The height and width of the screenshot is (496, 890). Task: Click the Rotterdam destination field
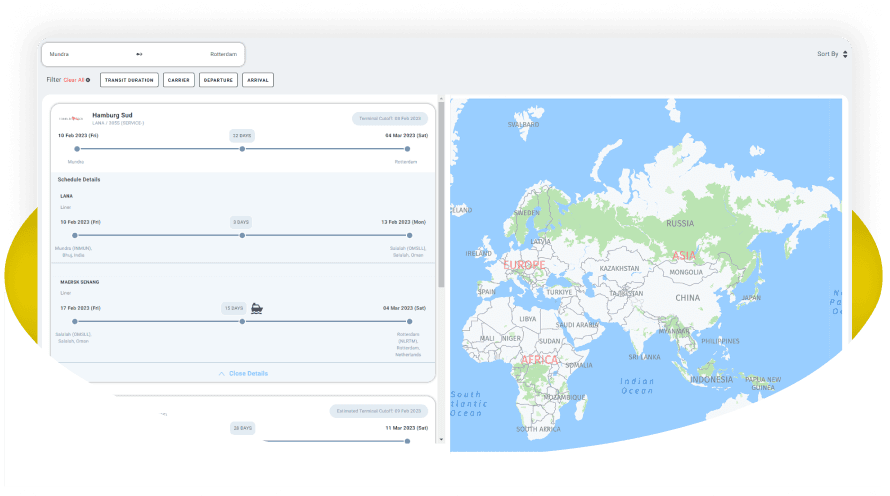tap(223, 54)
